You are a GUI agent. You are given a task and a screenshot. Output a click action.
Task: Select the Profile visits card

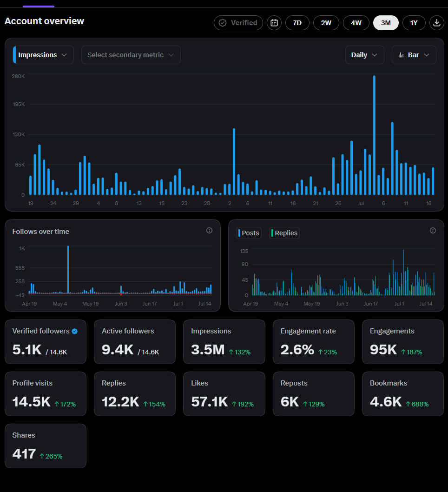pyautogui.click(x=46, y=394)
